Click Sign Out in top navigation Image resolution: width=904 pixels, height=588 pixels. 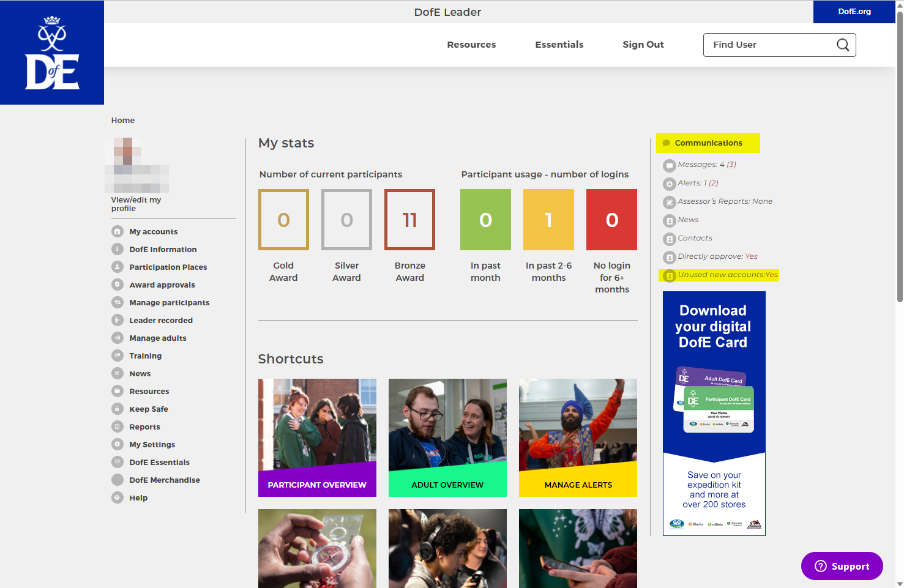[643, 45]
